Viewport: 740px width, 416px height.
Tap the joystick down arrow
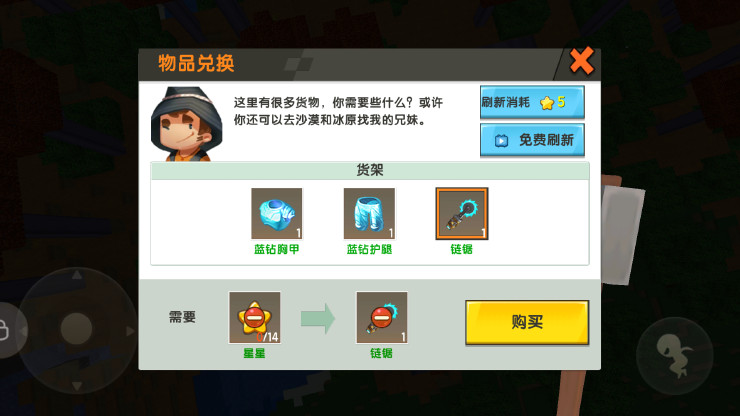[77, 386]
